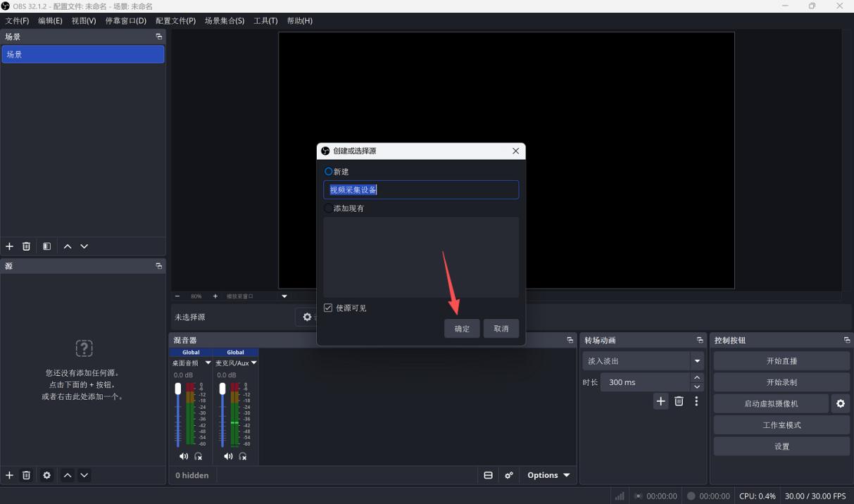Open 场景集合(S) menu
The width and height of the screenshot is (854, 504).
click(225, 21)
